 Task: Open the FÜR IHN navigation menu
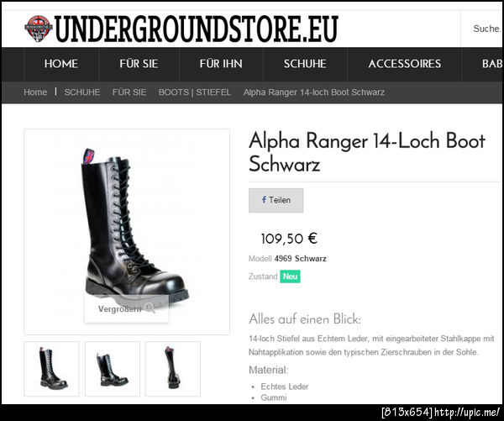221,64
